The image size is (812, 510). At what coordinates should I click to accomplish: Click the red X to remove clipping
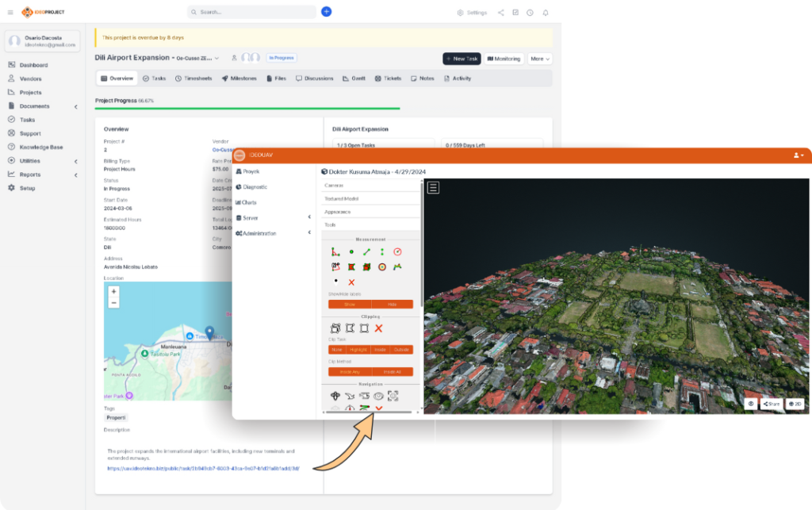[379, 328]
